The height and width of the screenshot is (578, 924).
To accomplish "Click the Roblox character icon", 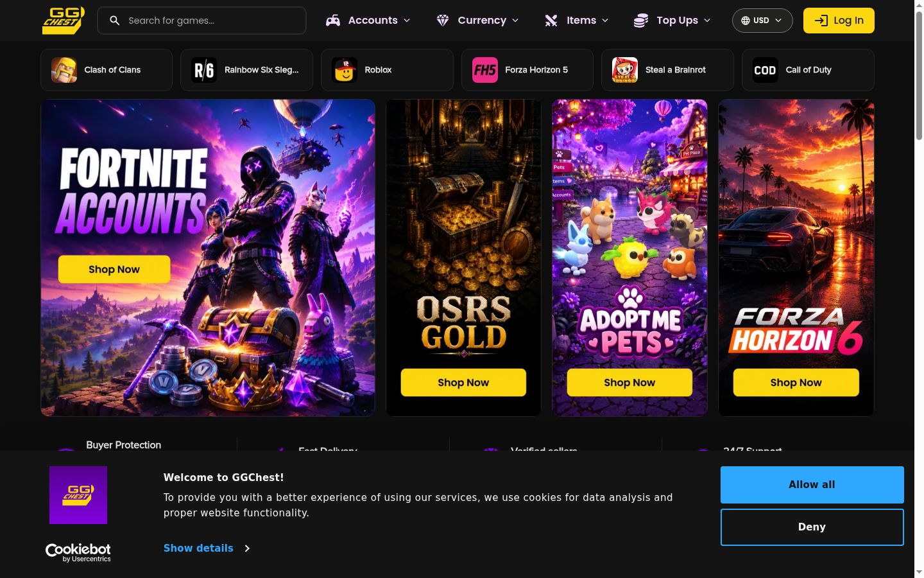I will (345, 70).
